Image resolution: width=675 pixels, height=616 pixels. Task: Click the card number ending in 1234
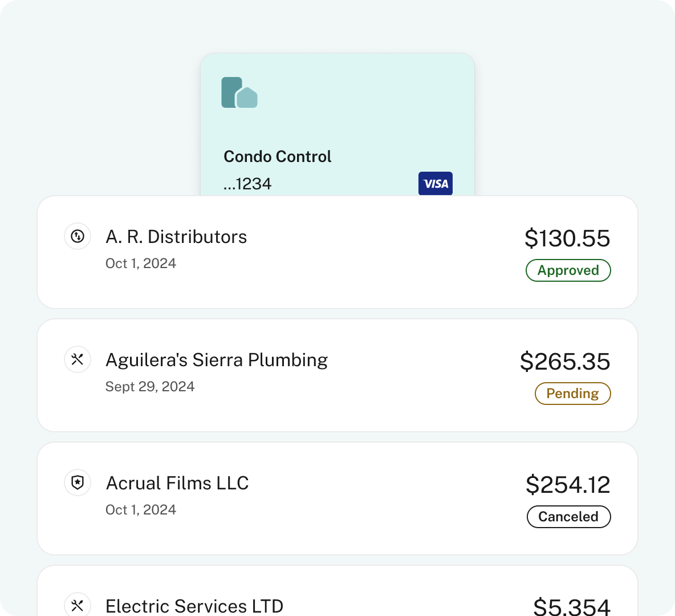coord(247,184)
